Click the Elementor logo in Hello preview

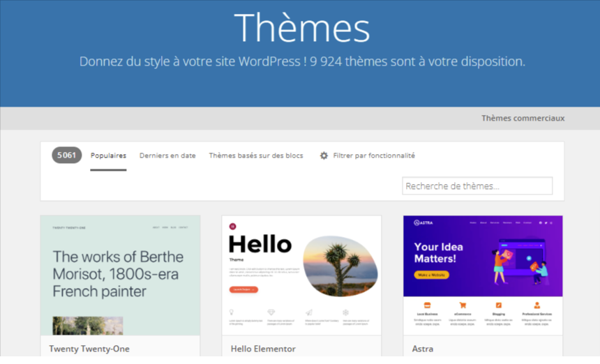click(232, 226)
